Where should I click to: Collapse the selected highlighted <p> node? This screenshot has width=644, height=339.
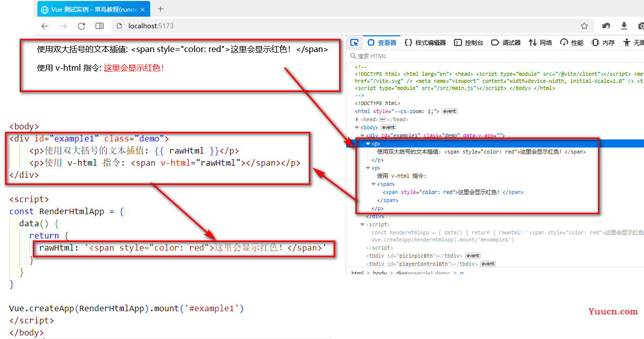click(x=368, y=143)
